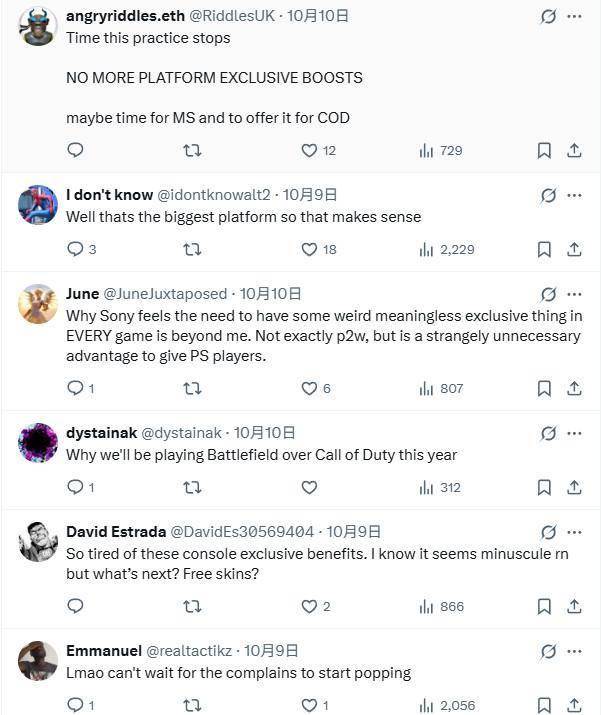This screenshot has height=715, width=601.
Task: Reply to dystainak's tweet
Action: [x=75, y=487]
